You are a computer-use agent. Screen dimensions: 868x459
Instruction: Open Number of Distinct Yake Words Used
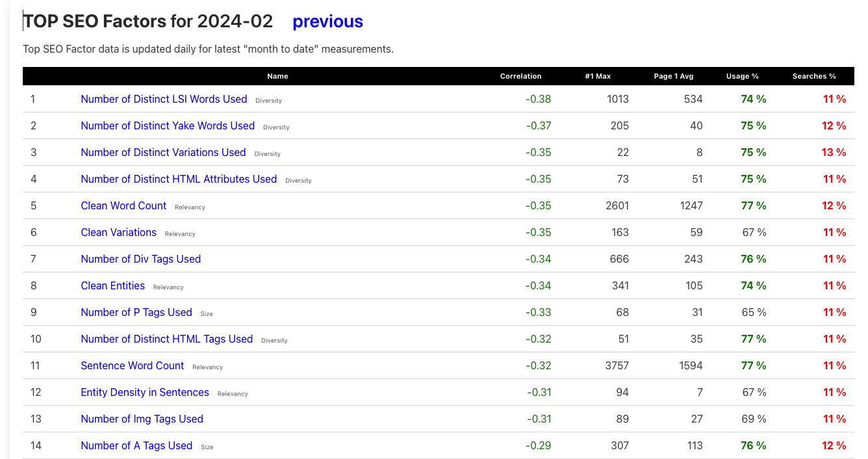[168, 125]
